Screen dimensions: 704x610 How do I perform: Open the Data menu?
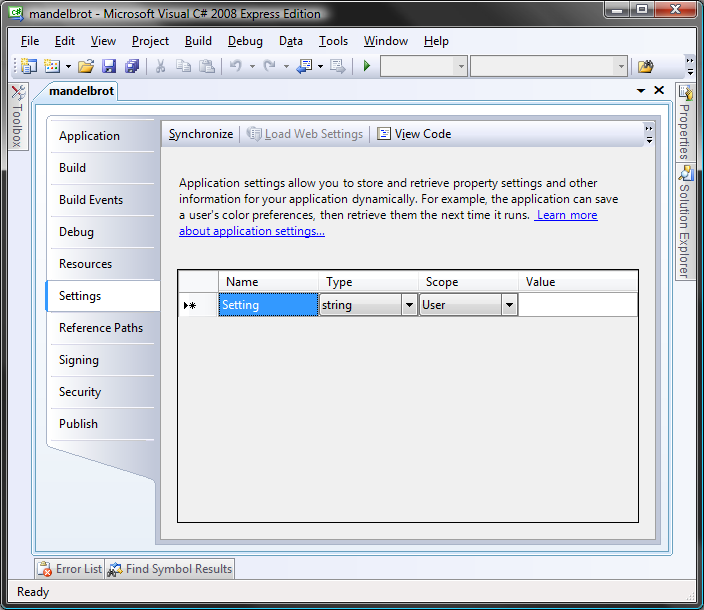[x=291, y=41]
